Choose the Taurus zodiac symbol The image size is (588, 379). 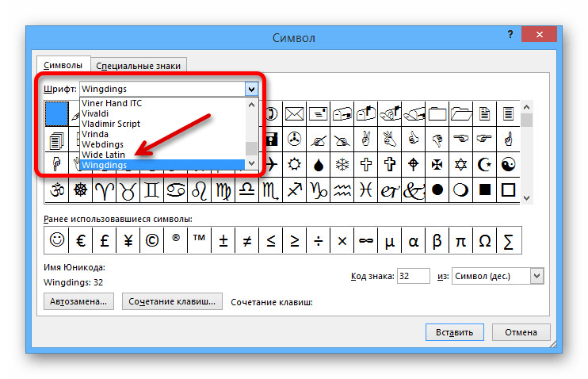128,190
